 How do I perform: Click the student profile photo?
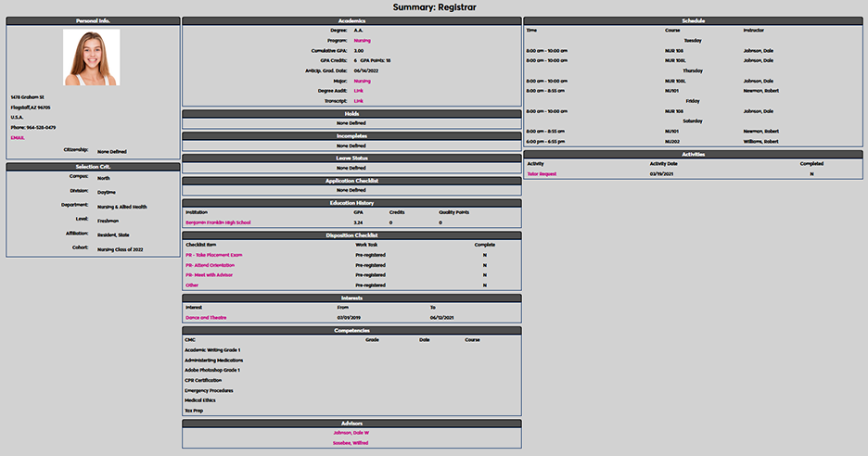pos(91,57)
